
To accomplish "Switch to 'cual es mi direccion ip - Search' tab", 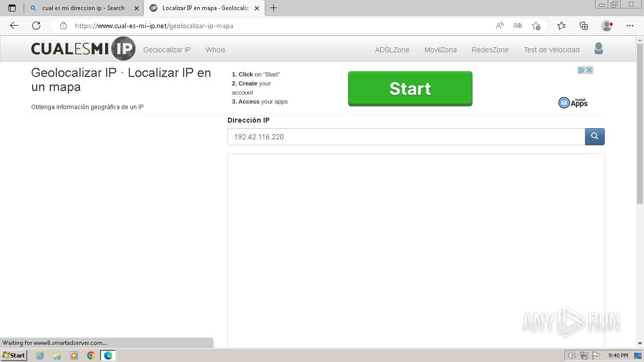I will point(84,8).
